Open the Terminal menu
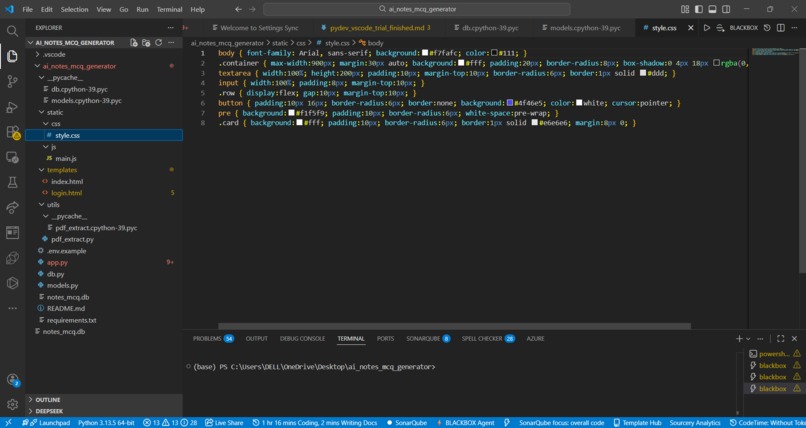 [x=169, y=9]
